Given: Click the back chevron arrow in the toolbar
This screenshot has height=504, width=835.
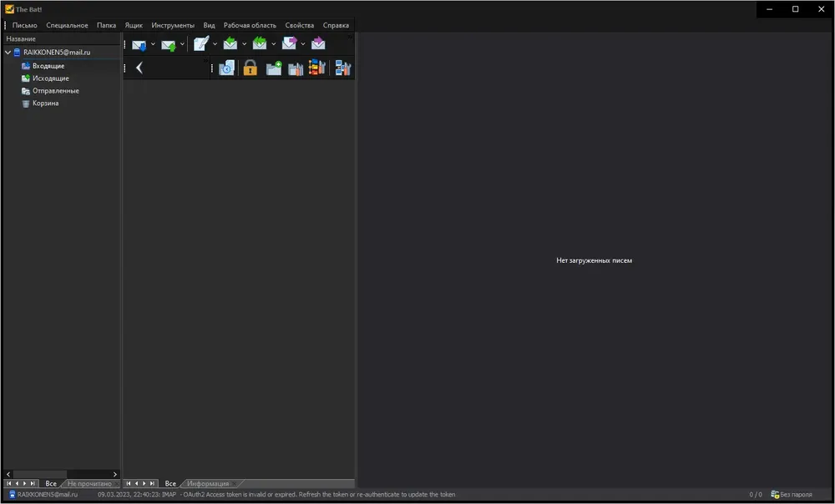Looking at the screenshot, I should [x=139, y=68].
